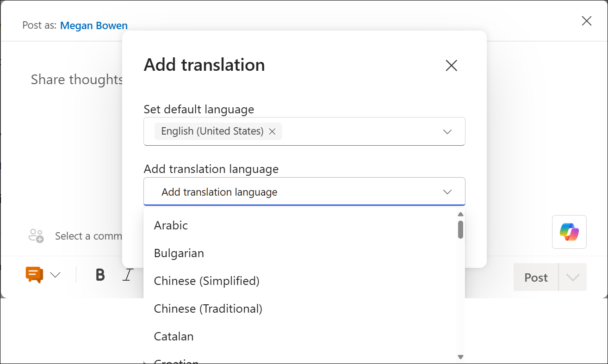
Task: Expand the Post button options chevron
Action: [572, 277]
